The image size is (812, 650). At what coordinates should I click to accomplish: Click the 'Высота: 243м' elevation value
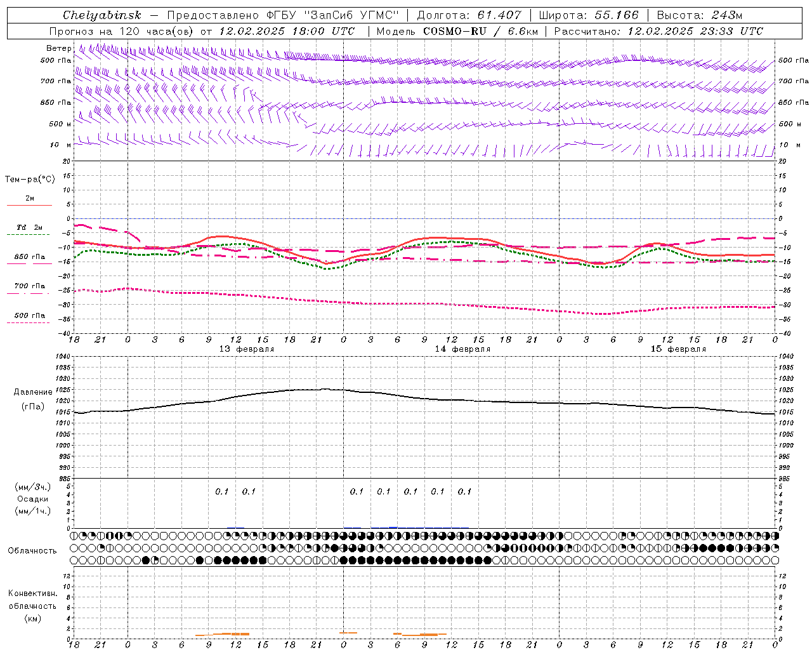coord(699,15)
